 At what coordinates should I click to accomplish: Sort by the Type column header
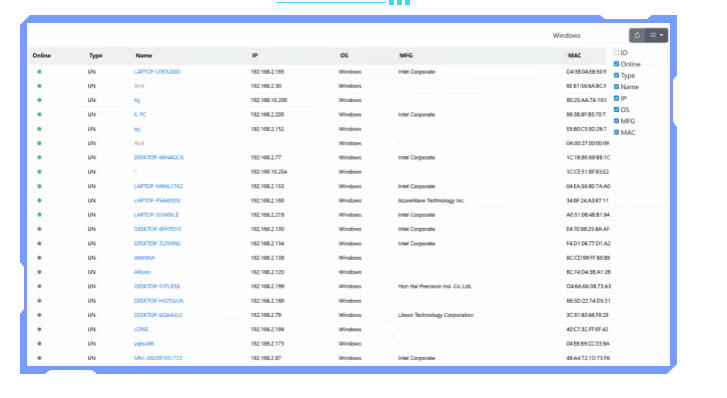(96, 55)
